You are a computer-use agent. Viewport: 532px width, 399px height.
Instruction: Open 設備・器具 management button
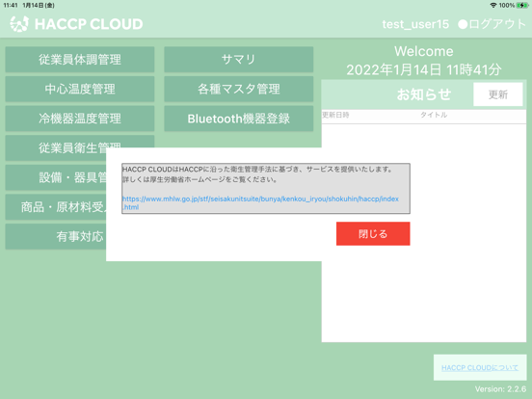point(56,177)
